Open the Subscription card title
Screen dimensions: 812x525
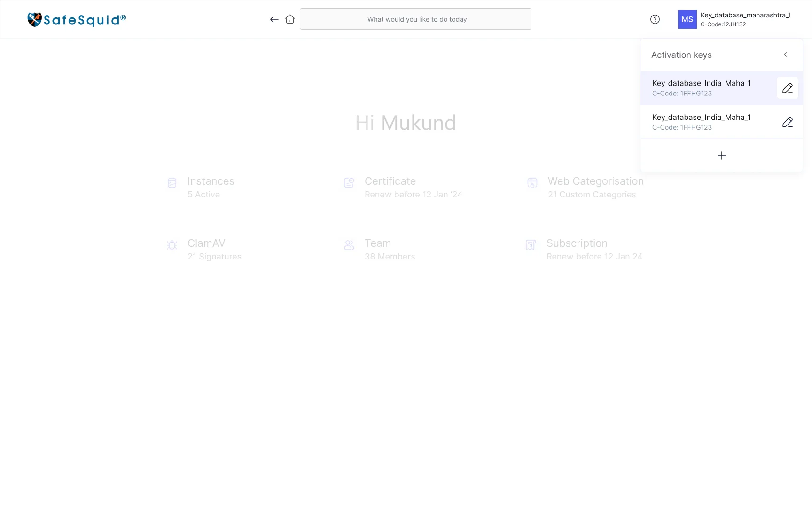click(577, 243)
